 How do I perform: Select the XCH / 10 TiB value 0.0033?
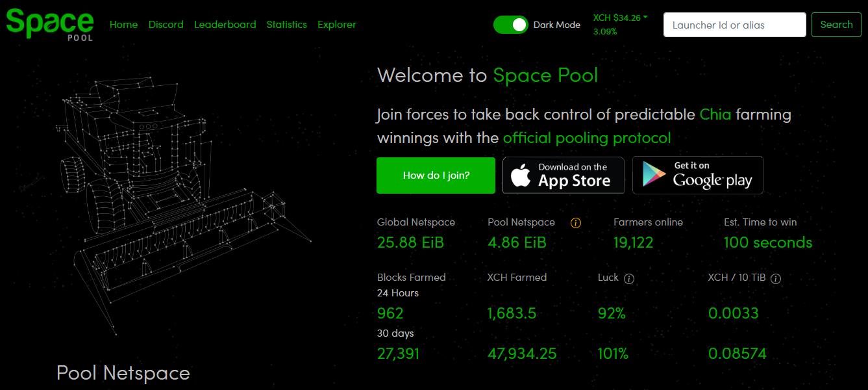[734, 313]
